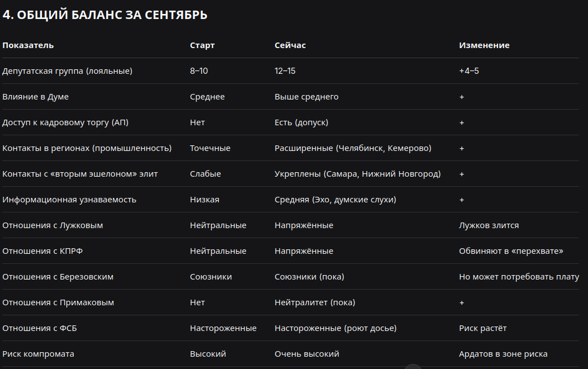
Task: Click the heading «4. ОБЩИЙ БАЛАНС ЗА СЕНТЯБРЬ»
Action: coord(105,15)
